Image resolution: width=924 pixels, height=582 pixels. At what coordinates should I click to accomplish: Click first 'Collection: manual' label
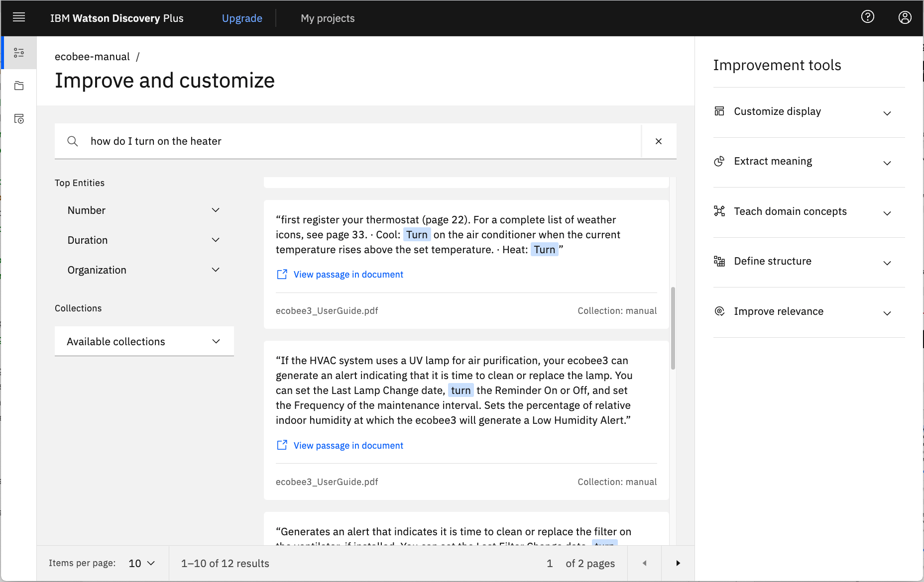pos(617,311)
